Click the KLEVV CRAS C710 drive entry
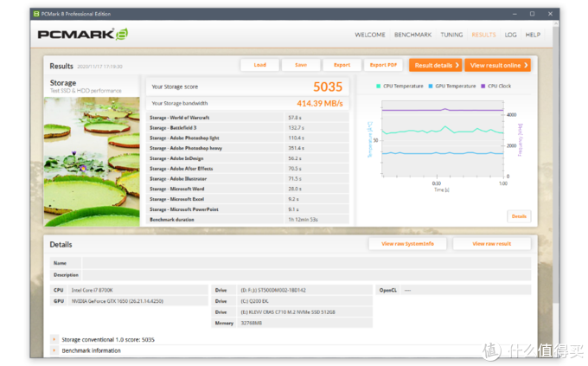Screen dimensions: 588x366 [288, 311]
